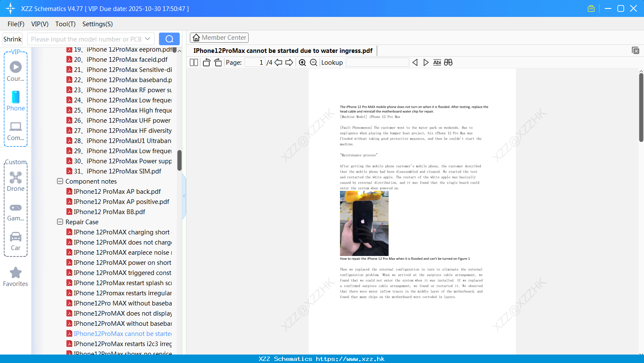Open IPhone 12ProMAX charging short case

coord(119,232)
